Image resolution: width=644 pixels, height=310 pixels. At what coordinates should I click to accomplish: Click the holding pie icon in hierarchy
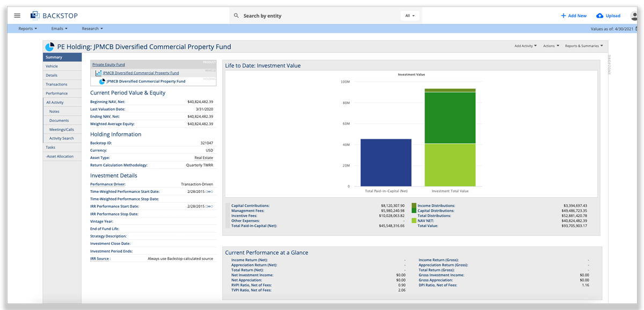(102, 82)
